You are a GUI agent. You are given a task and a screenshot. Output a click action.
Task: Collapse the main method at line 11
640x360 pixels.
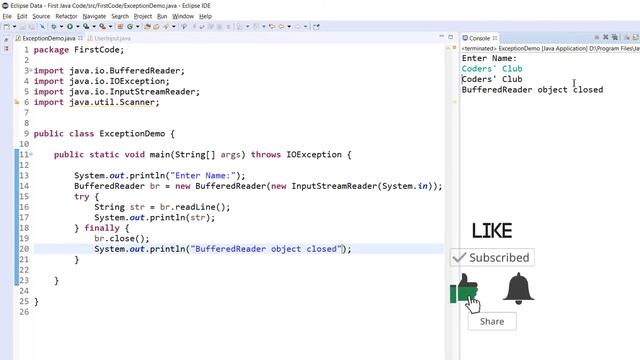point(31,154)
